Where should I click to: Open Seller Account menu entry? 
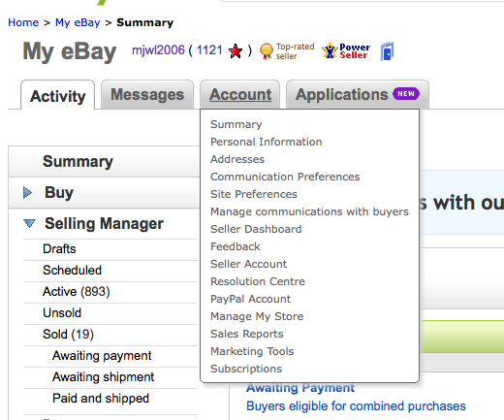point(248,264)
